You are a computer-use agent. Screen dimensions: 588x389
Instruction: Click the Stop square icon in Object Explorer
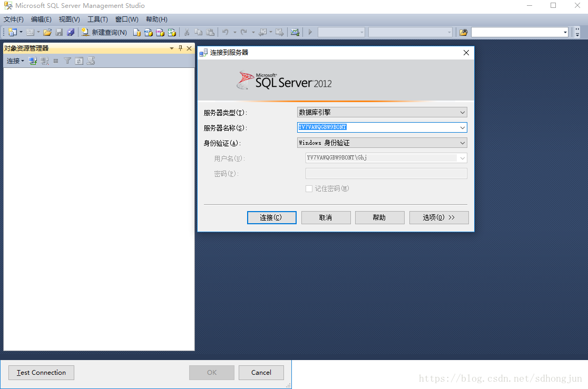point(56,61)
